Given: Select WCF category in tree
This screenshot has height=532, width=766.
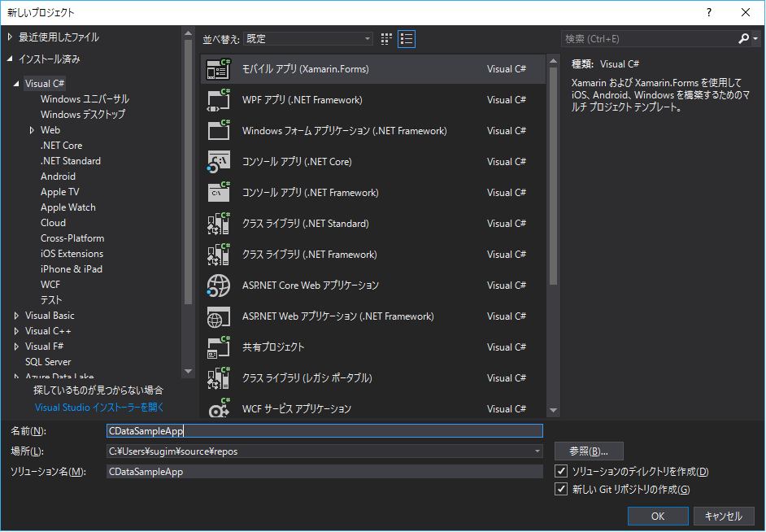Looking at the screenshot, I should pyautogui.click(x=50, y=285).
